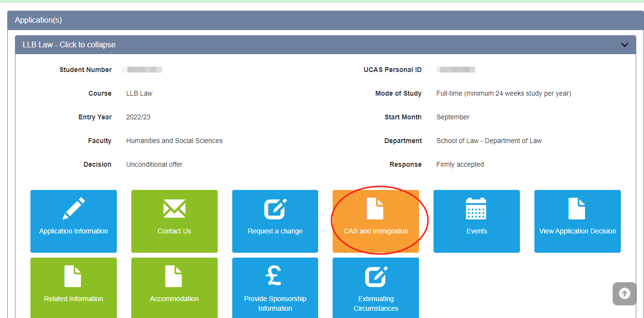644x318 pixels.
Task: Click the 'September' start month value
Action: (x=453, y=117)
